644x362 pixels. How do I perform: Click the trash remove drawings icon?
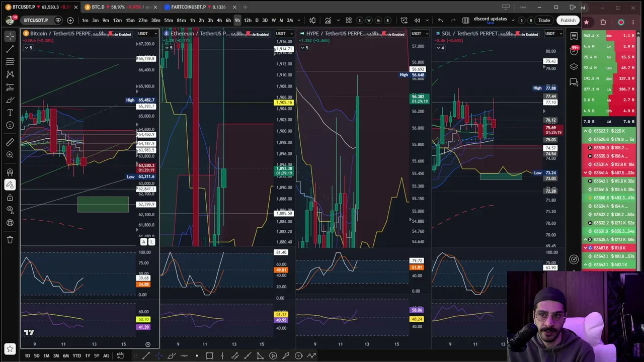pos(10,240)
